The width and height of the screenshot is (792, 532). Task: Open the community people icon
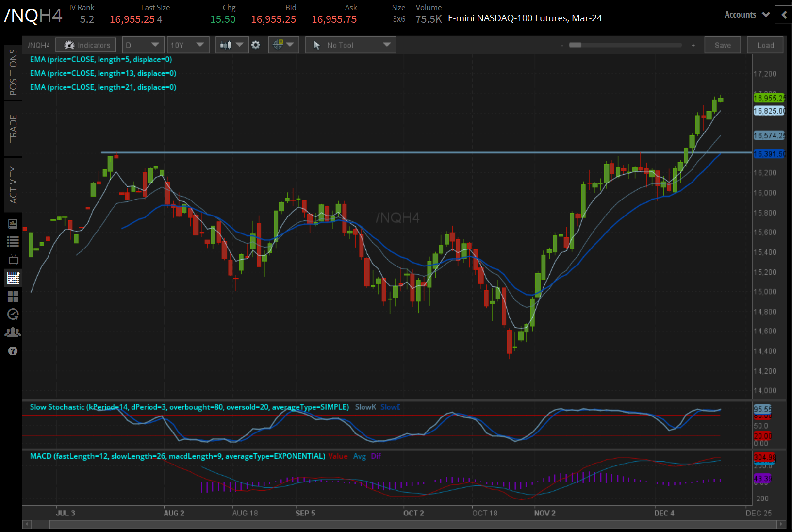pos(13,332)
